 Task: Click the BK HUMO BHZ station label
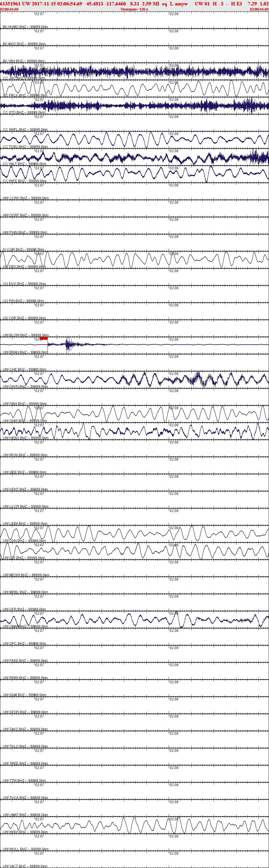(25, 27)
